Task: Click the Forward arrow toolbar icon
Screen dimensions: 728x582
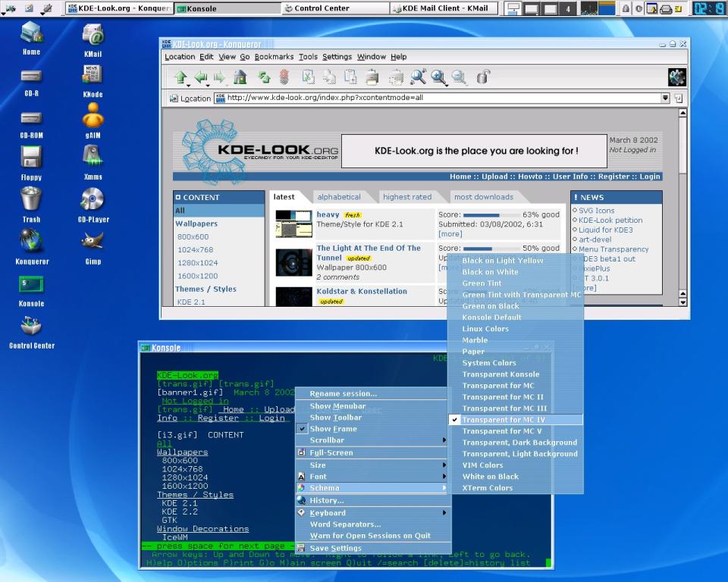Action: point(220,77)
